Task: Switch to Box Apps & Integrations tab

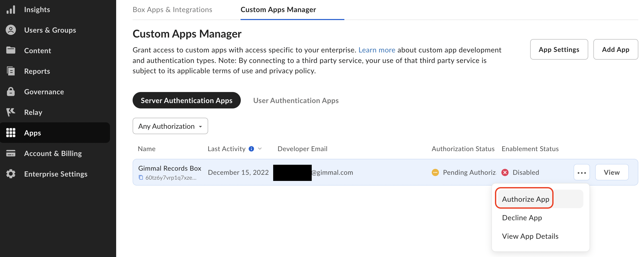Action: (x=172, y=10)
